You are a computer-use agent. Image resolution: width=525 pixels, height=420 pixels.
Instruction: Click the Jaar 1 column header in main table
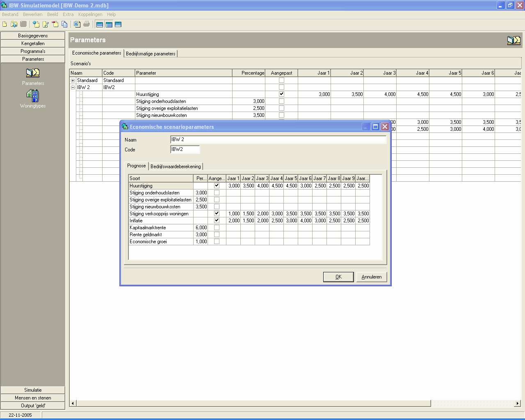pos(314,73)
